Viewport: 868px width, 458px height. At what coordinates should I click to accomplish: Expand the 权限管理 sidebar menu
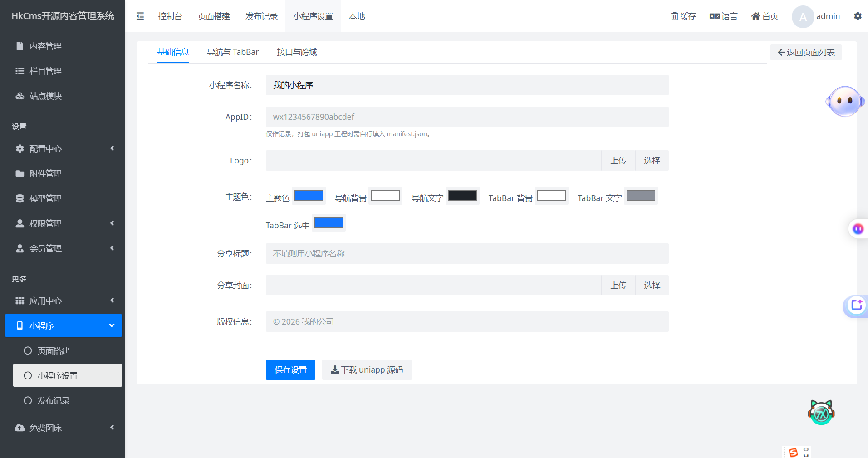(64, 223)
